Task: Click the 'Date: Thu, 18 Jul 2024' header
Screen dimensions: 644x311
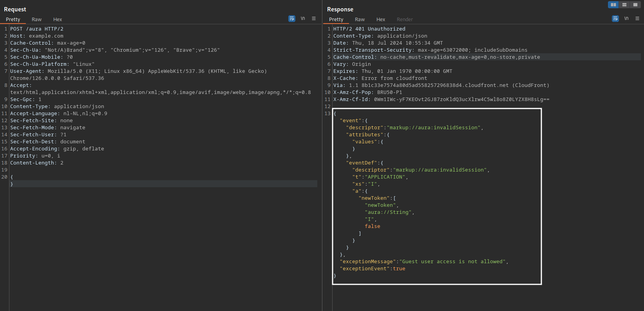Action: click(x=388, y=43)
